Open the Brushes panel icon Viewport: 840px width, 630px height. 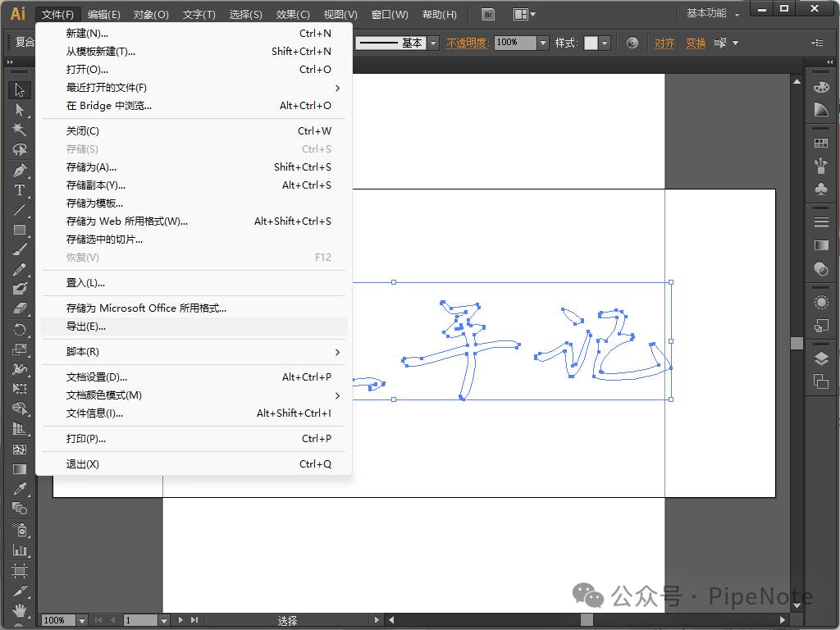[820, 166]
